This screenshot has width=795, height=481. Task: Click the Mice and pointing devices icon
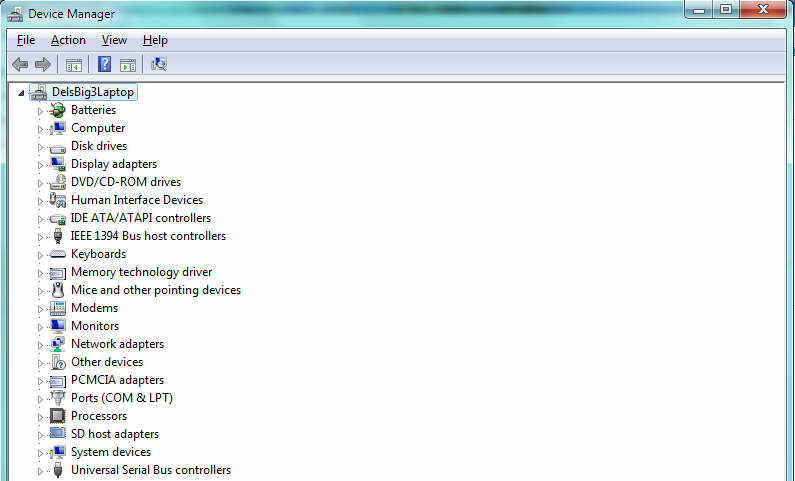(x=58, y=290)
